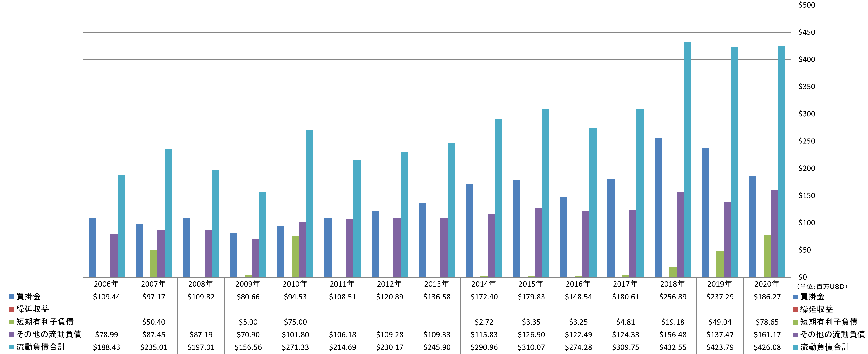Select the 流動負債合計 label in right legend
The height and width of the screenshot is (354, 868).
pyautogui.click(x=824, y=347)
